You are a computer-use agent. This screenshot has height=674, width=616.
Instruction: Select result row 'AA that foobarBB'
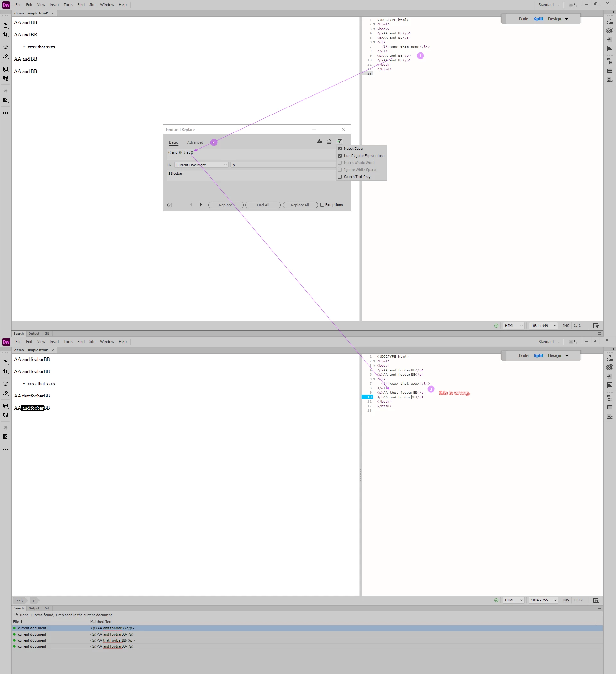(x=112, y=640)
